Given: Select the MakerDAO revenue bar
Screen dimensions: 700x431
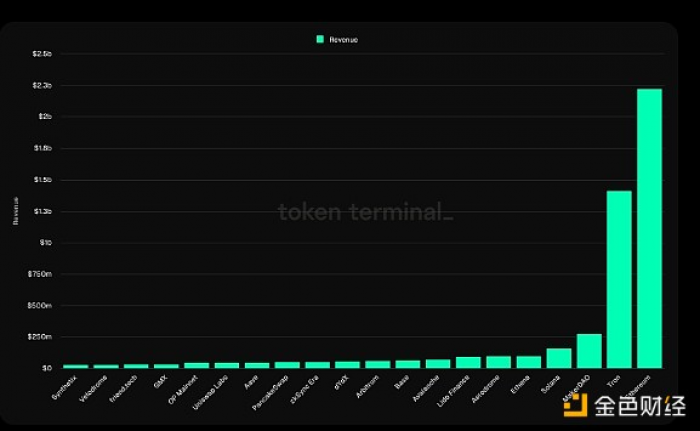Looking at the screenshot, I should (x=589, y=351).
